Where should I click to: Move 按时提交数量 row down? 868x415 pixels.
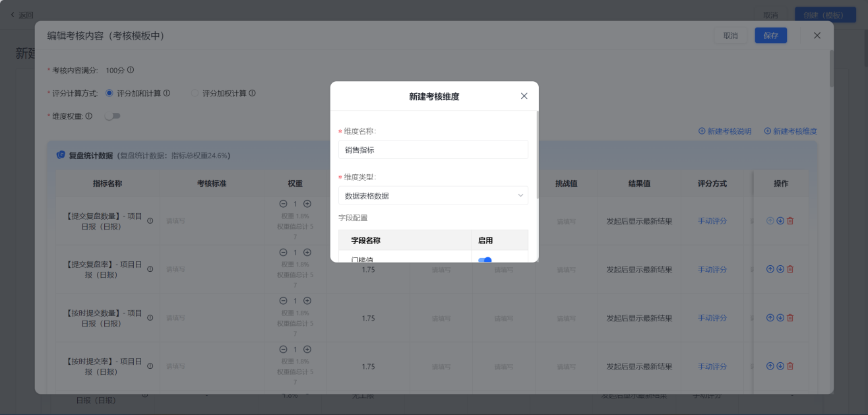pos(780,318)
